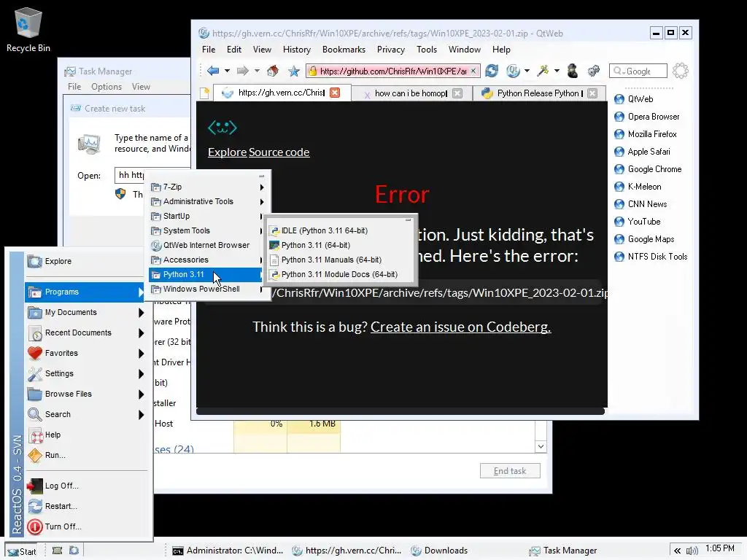Open the Privacy menu in QtWeb
This screenshot has width=747, height=560.
pyautogui.click(x=391, y=50)
